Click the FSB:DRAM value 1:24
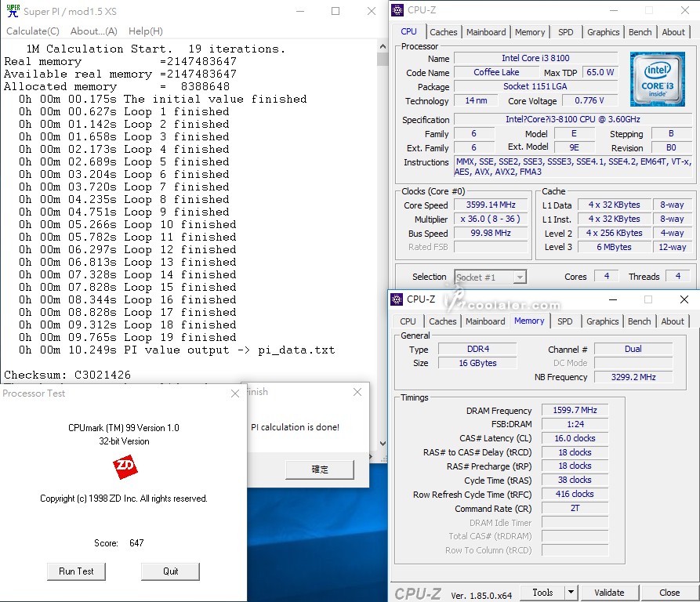Viewport: 700px width, 602px height. 575,424
